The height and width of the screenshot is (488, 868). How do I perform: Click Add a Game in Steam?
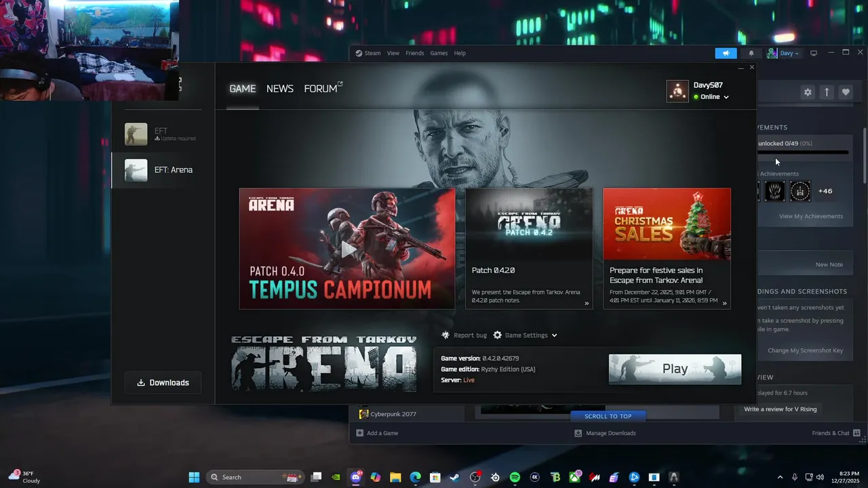(x=377, y=433)
